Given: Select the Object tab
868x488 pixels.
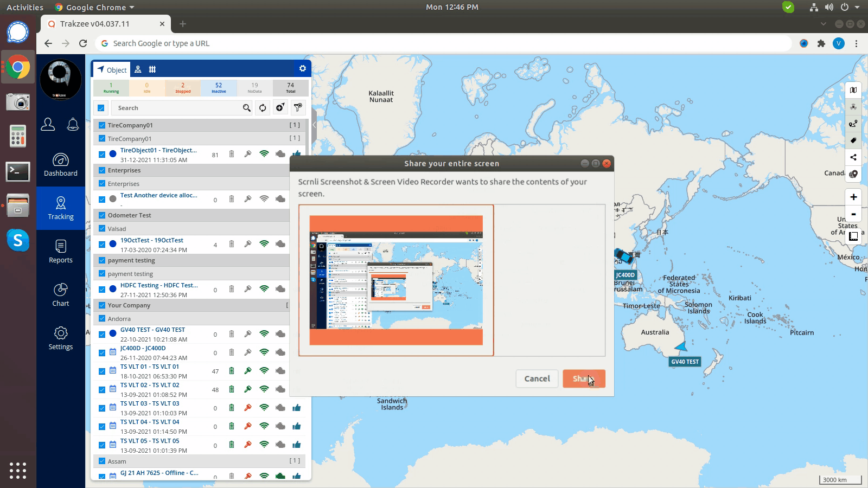Looking at the screenshot, I should pos(111,69).
